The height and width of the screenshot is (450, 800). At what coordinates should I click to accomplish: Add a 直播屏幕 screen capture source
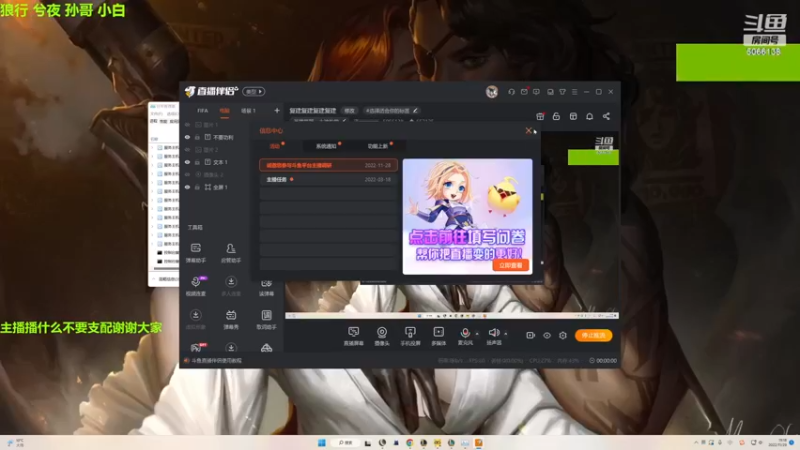click(353, 336)
